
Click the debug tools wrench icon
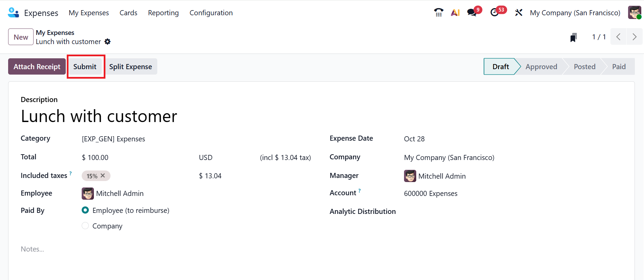point(519,13)
